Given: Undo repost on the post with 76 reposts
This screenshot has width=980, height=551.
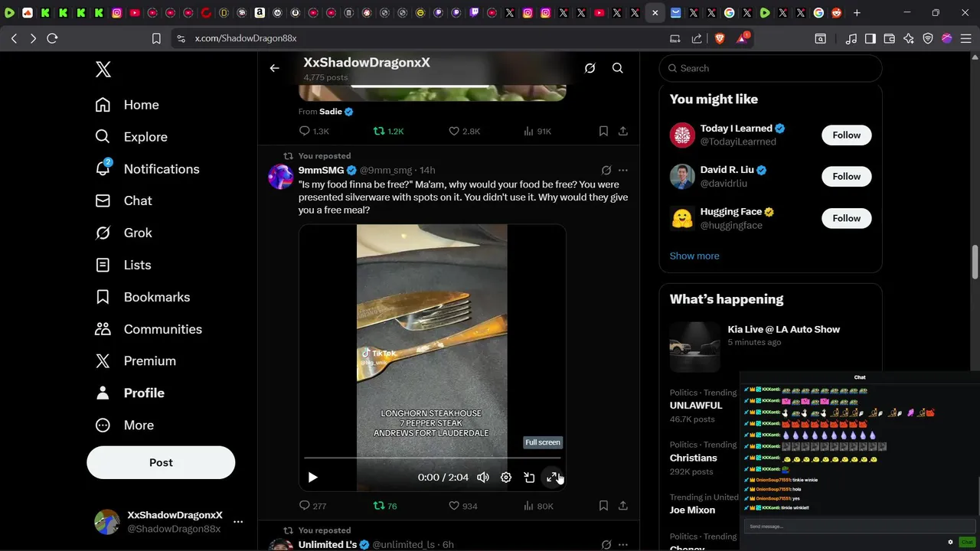Looking at the screenshot, I should (x=385, y=506).
